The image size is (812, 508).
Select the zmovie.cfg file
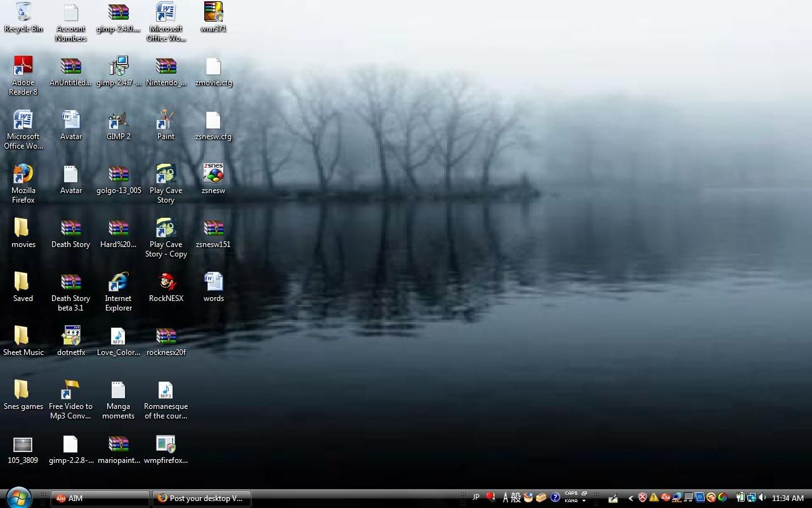tap(214, 72)
